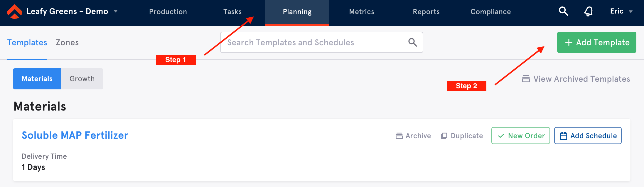Go to the Compliance tab

coord(490,12)
